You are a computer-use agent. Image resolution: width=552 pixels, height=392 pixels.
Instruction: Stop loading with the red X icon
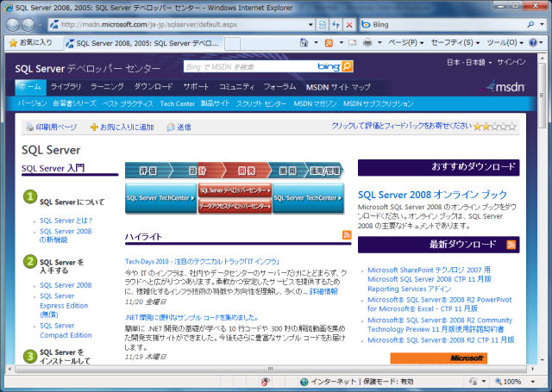point(348,25)
